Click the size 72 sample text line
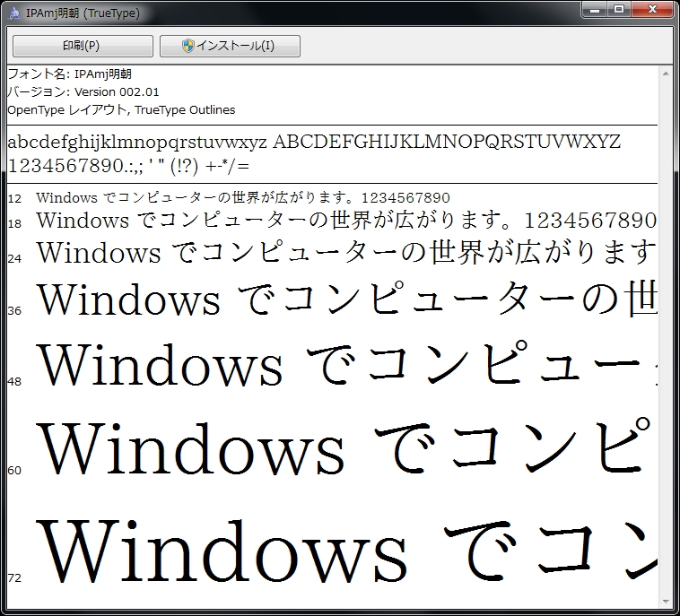The height and width of the screenshot is (616, 680). point(346,551)
